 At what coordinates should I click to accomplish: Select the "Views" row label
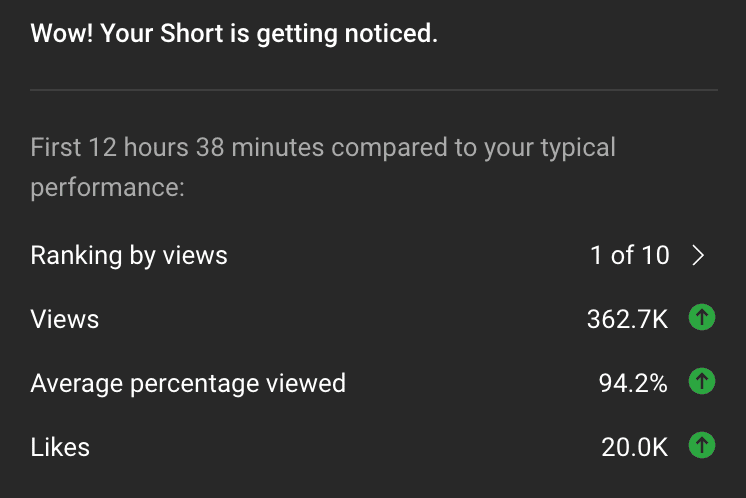65,319
